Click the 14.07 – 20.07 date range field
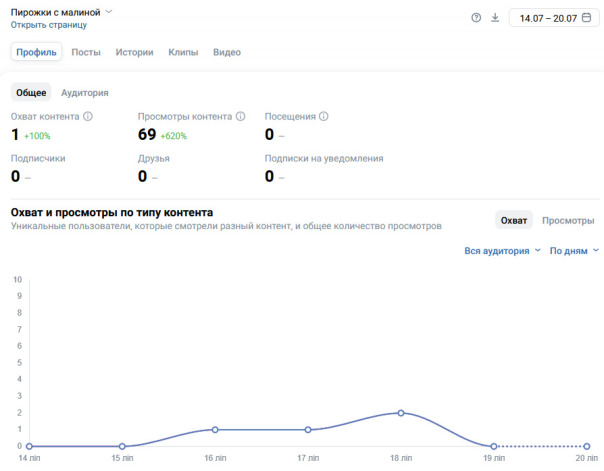The height and width of the screenshot is (471, 604). click(554, 18)
